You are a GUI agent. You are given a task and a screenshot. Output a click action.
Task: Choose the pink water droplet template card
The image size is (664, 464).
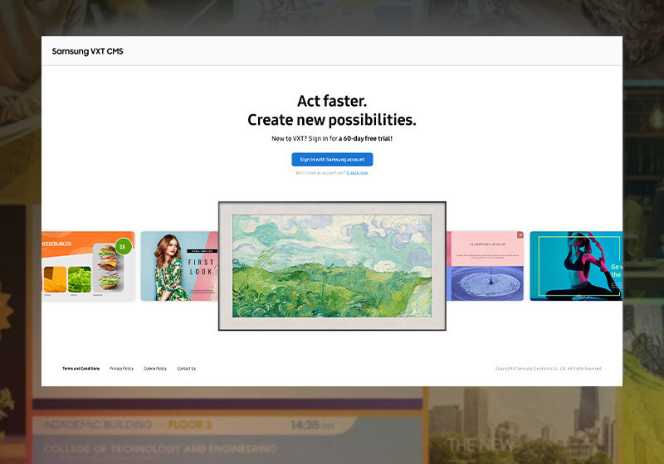(x=485, y=266)
